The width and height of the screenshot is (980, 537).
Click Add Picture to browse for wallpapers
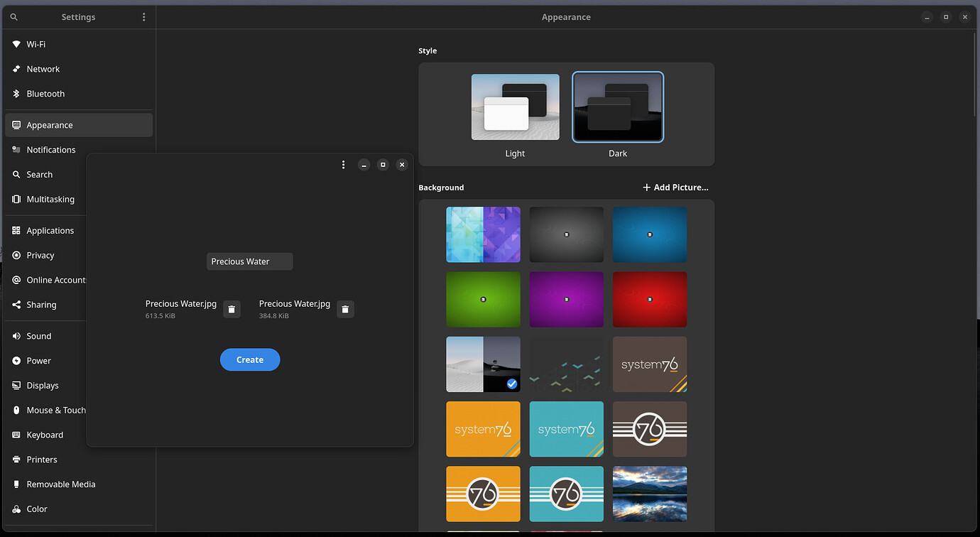tap(675, 187)
